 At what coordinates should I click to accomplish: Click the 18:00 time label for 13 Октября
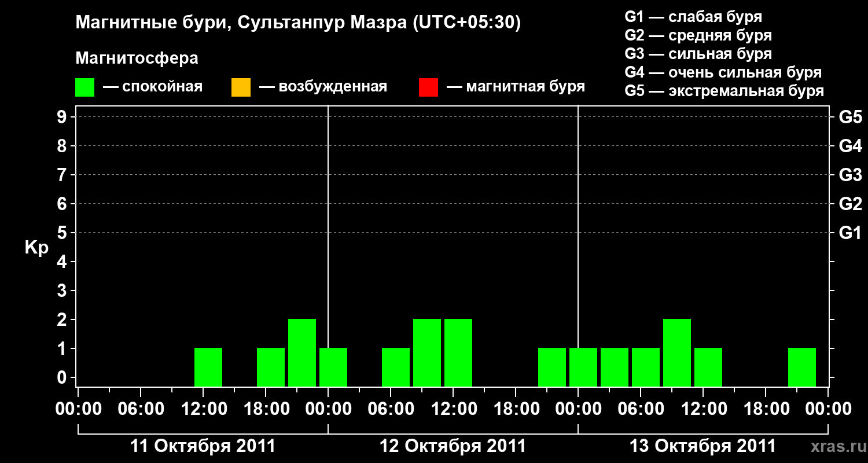tap(766, 409)
